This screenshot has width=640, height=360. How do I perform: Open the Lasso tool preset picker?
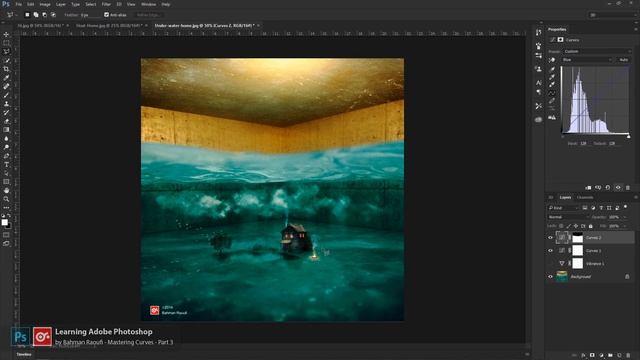pos(11,15)
